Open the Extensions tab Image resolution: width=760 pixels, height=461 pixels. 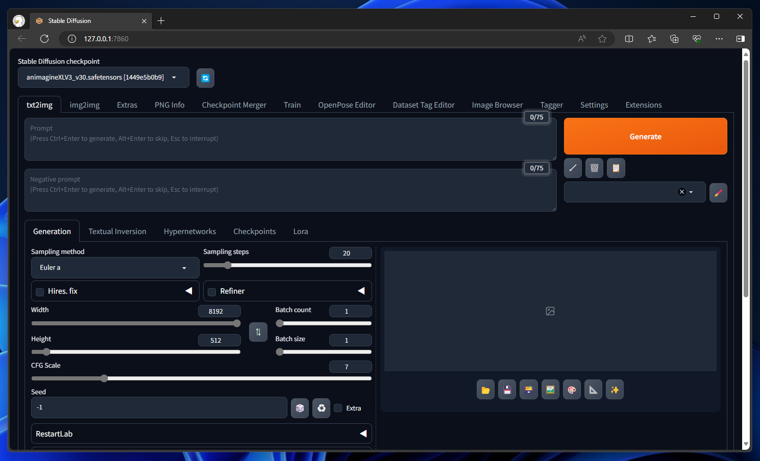[643, 105]
